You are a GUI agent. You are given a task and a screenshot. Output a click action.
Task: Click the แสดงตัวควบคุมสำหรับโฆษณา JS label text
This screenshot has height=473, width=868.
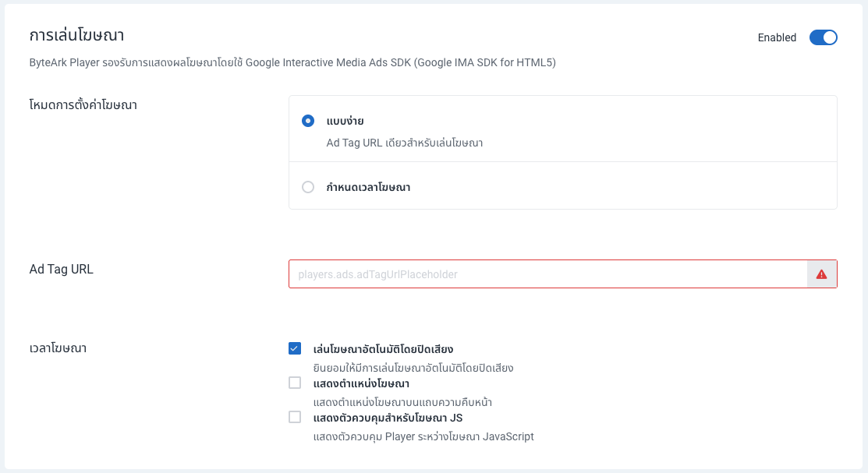[x=388, y=418]
